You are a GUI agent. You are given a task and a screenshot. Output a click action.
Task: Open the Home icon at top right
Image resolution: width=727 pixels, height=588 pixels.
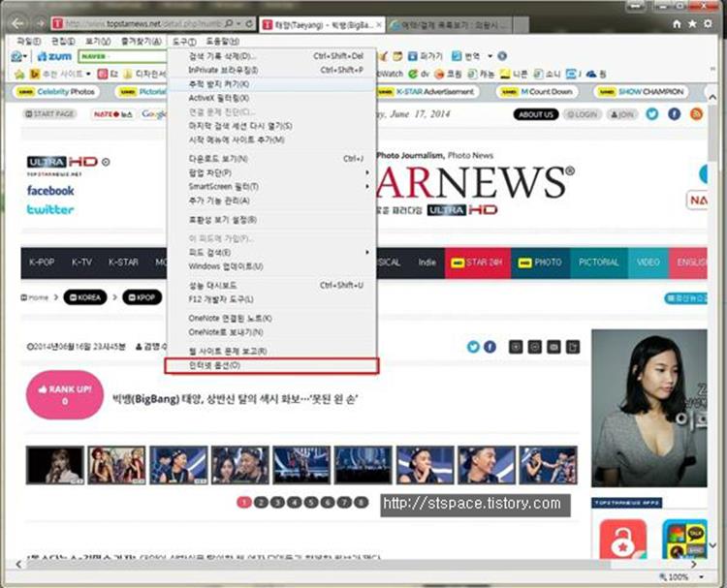point(677,23)
